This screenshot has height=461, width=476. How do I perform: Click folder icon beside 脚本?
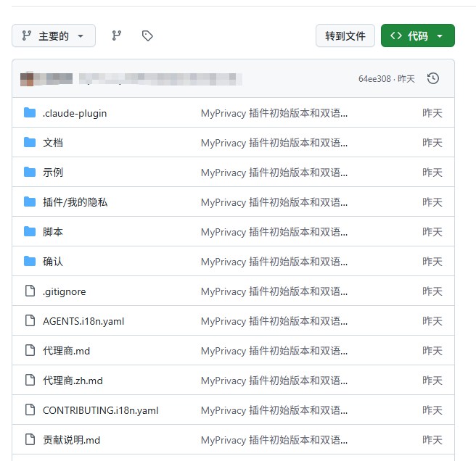pyautogui.click(x=30, y=231)
